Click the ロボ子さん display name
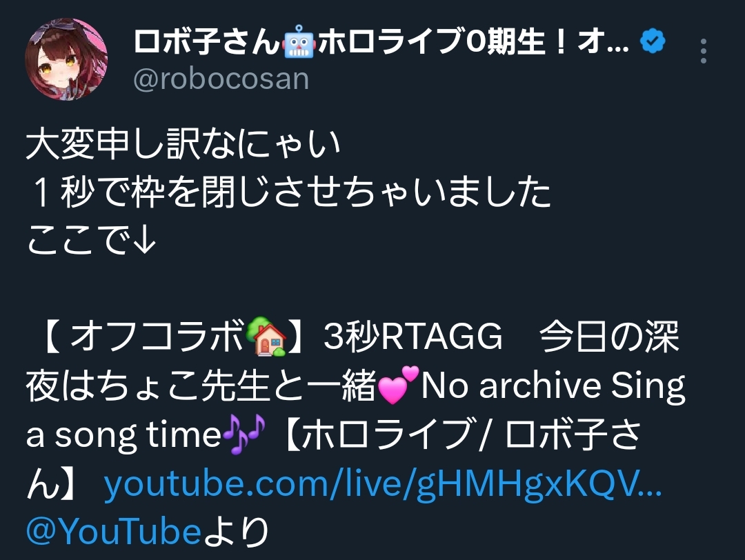Screen dimensions: 745x560 click(208, 42)
